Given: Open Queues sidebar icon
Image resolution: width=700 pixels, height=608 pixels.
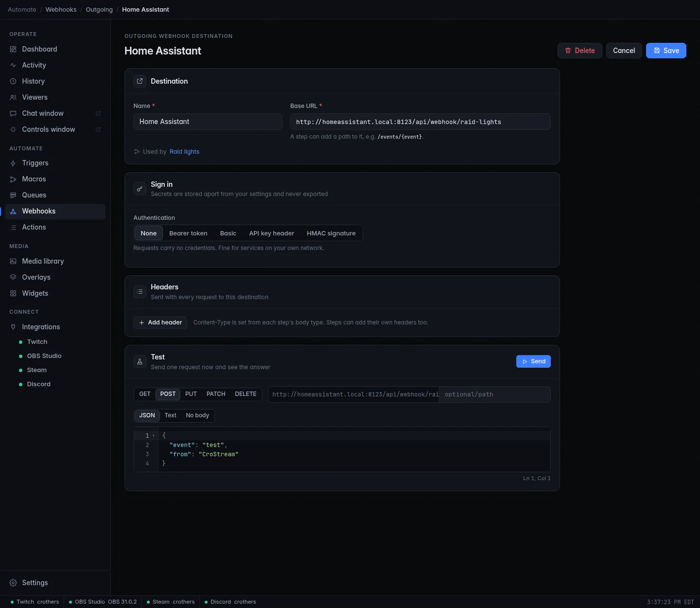Looking at the screenshot, I should pos(13,195).
